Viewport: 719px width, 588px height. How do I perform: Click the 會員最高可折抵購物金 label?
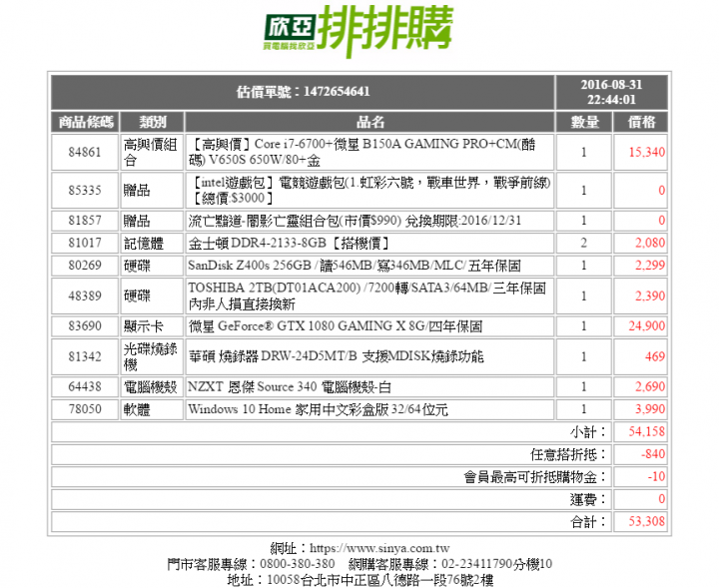(535, 477)
